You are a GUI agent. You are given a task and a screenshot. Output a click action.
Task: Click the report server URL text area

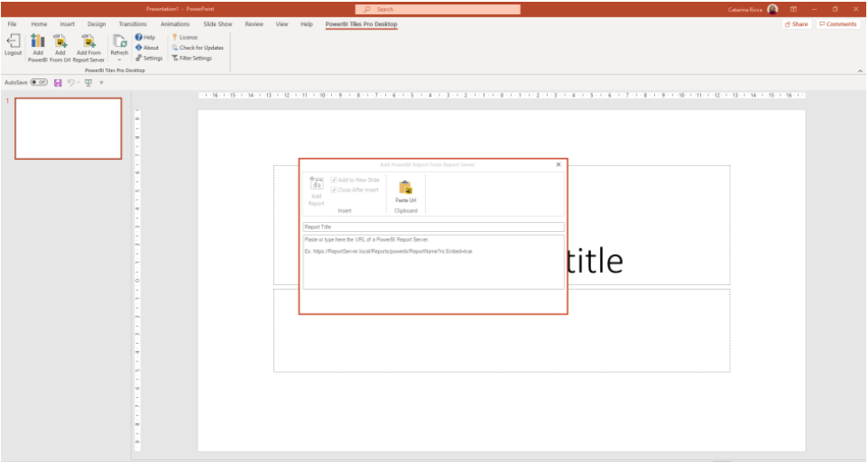[433, 262]
